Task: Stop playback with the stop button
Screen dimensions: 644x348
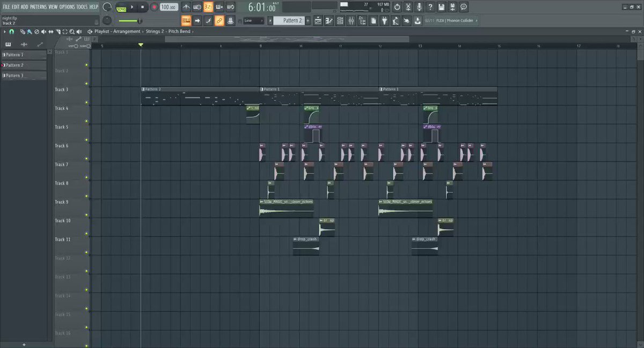Action: pyautogui.click(x=142, y=7)
